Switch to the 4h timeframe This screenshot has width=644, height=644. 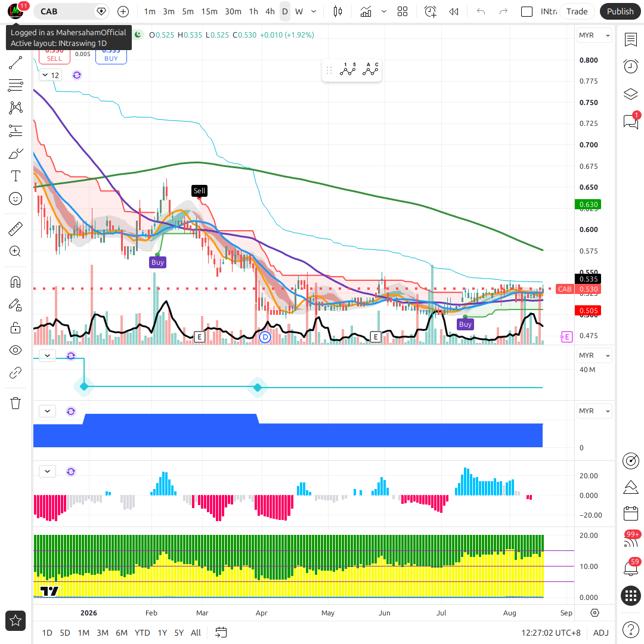(270, 11)
